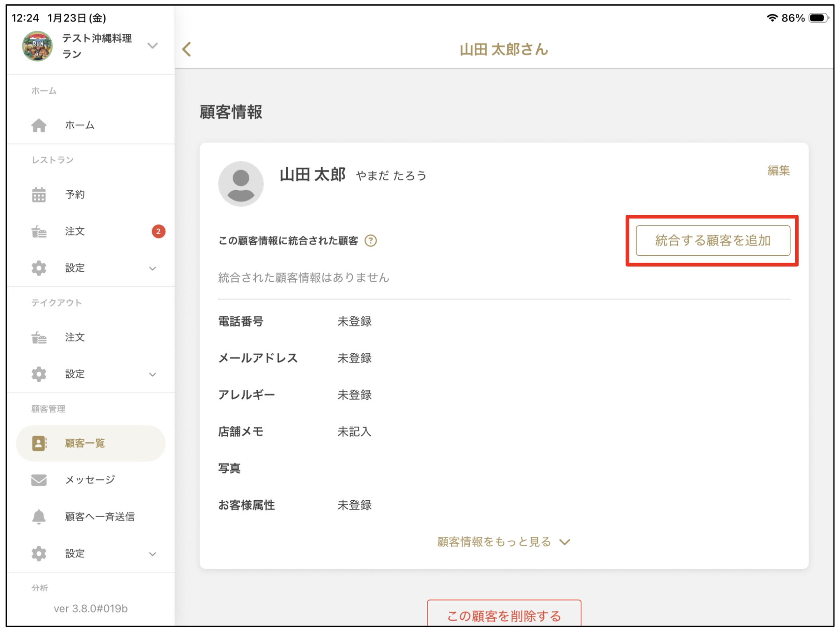Screen dimensions: 840x632
Task: Expand the restaurant 設定 settings submenu
Action: coord(153,268)
